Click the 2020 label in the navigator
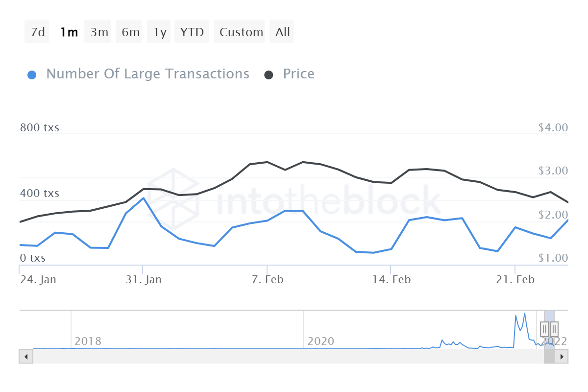This screenshot has width=588, height=392. (321, 341)
